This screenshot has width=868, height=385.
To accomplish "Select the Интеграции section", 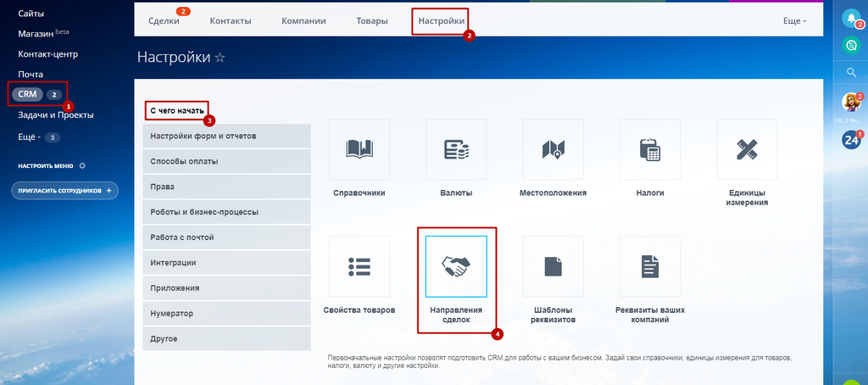I will click(227, 263).
